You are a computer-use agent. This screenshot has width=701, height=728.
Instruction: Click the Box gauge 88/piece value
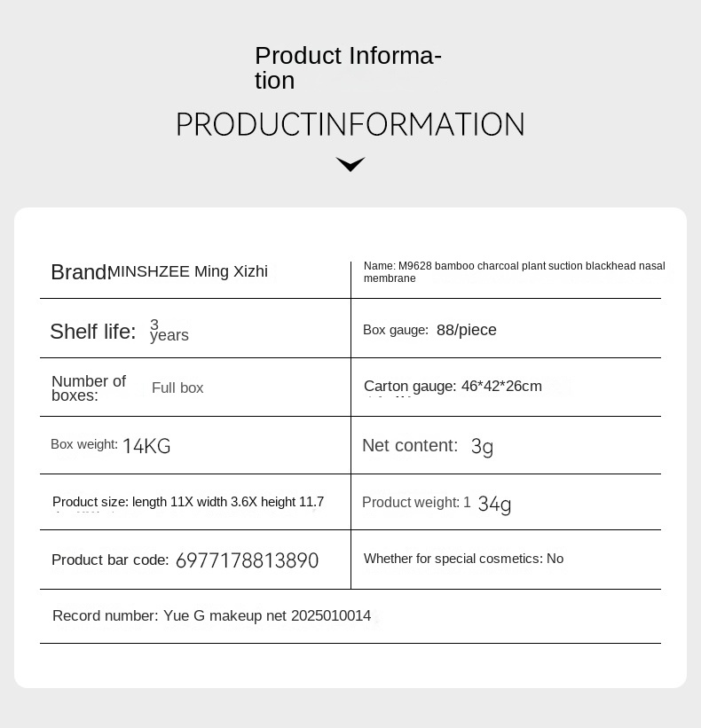(x=467, y=330)
